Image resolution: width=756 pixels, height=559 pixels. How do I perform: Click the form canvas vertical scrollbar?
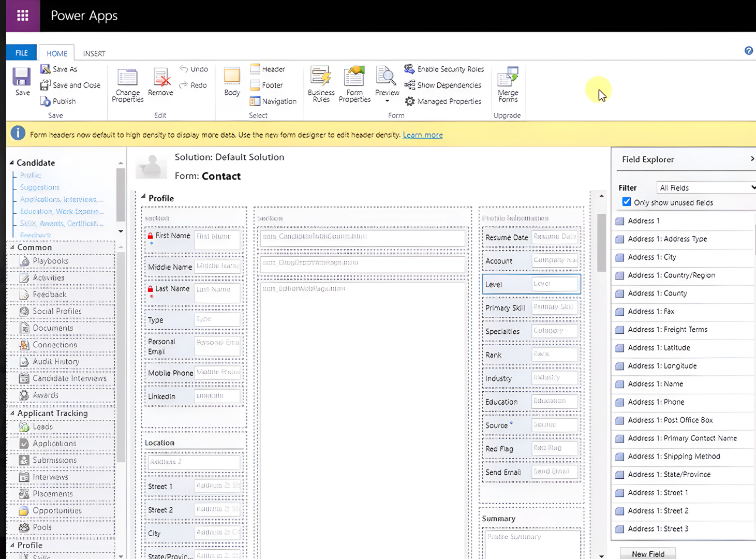click(x=601, y=242)
